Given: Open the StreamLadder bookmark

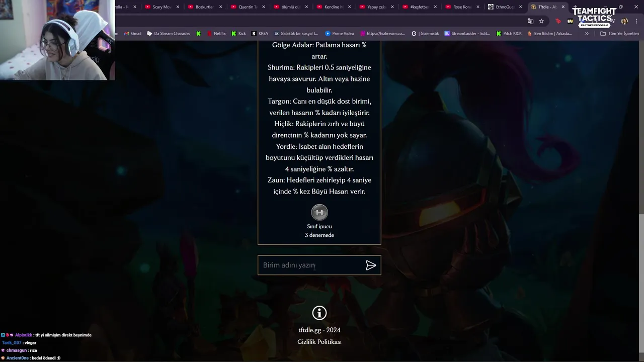Looking at the screenshot, I should coord(467,34).
